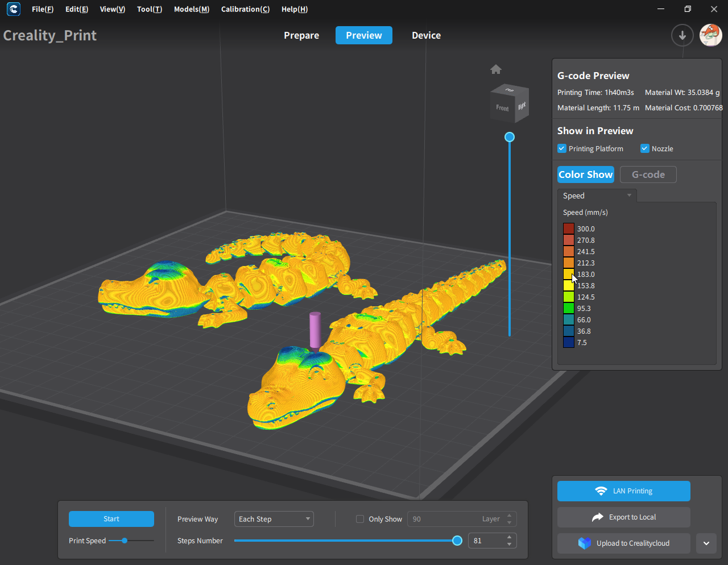Click the 300.0 speed color swatch
This screenshot has width=728, height=565.
click(x=569, y=229)
